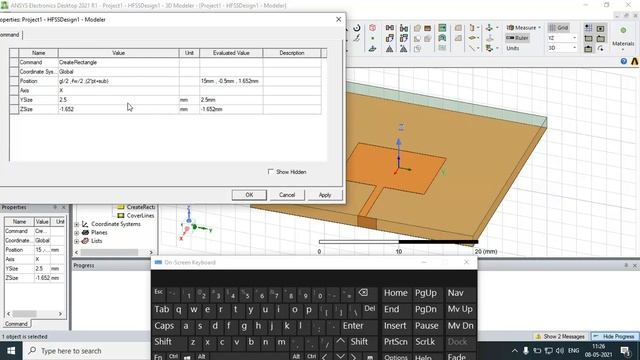This screenshot has width=640, height=360.
Task: Click the model tree horizontal scrollbar thumb
Action: (x=109, y=252)
